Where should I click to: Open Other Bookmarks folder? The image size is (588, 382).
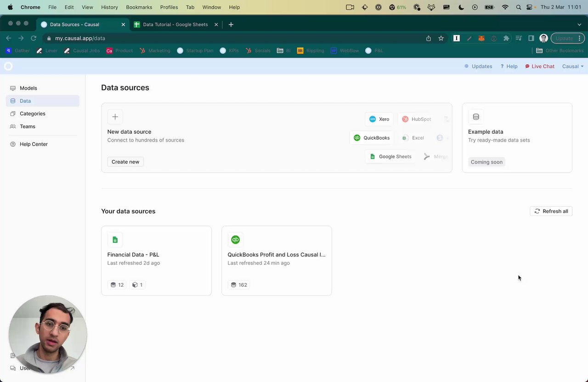pos(560,51)
